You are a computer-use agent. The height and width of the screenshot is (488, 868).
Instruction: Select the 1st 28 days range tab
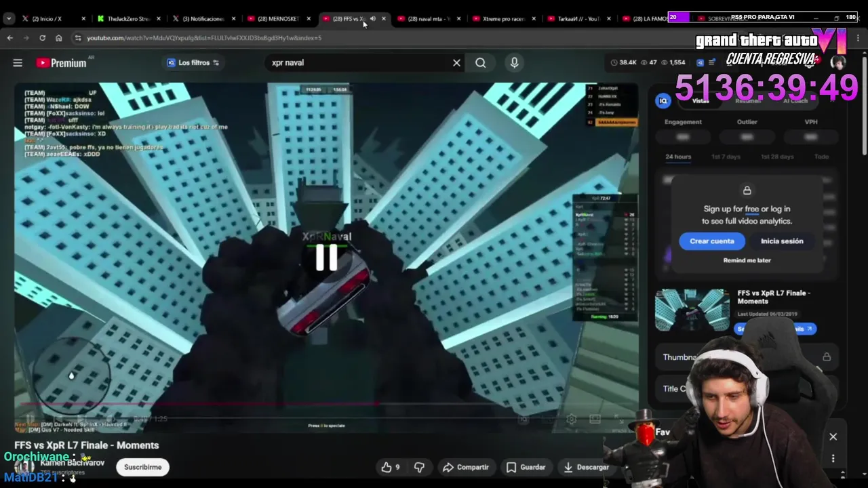[777, 157]
